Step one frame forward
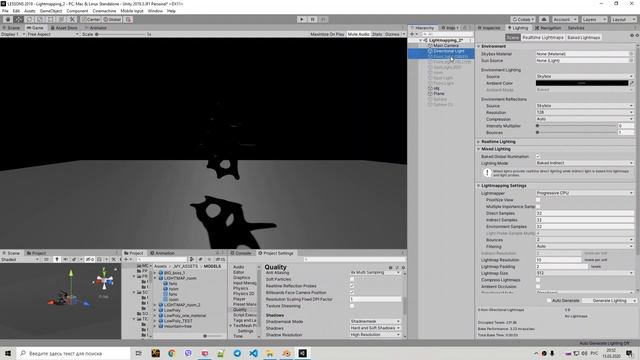Image resolution: width=640 pixels, height=360 pixels. point(323,19)
